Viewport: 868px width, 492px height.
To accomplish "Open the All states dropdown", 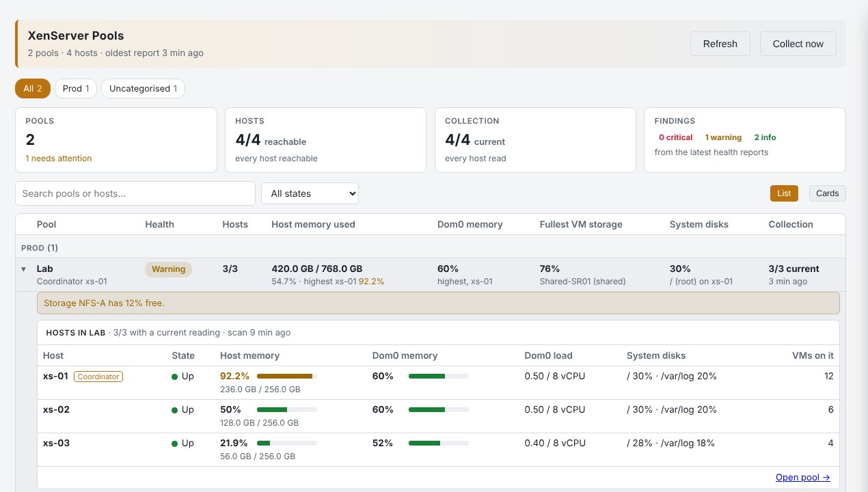I will (x=310, y=193).
